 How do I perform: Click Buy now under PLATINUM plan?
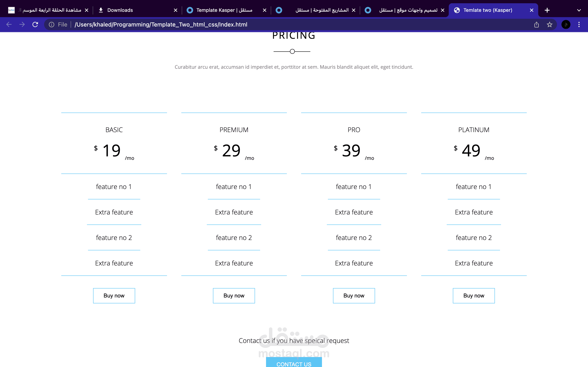click(473, 296)
